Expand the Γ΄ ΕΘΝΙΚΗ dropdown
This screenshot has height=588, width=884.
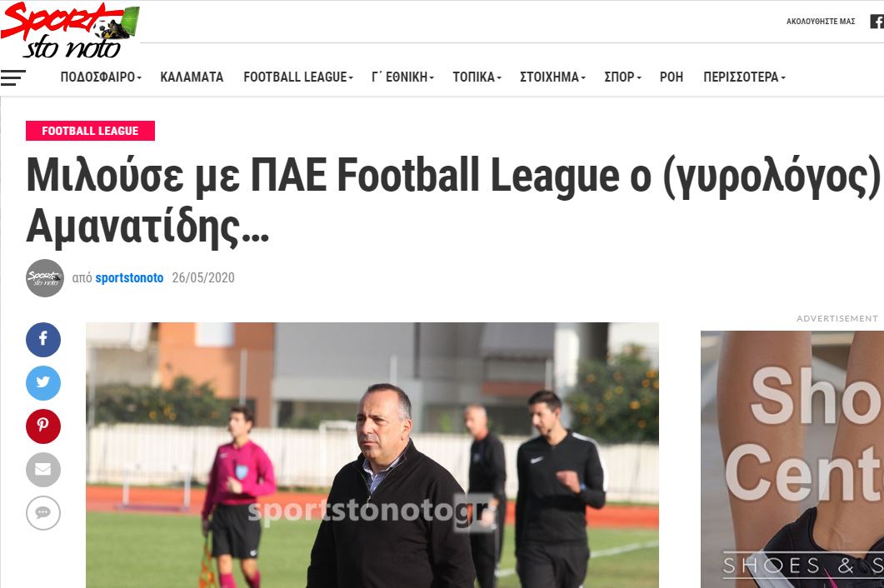[x=402, y=77]
